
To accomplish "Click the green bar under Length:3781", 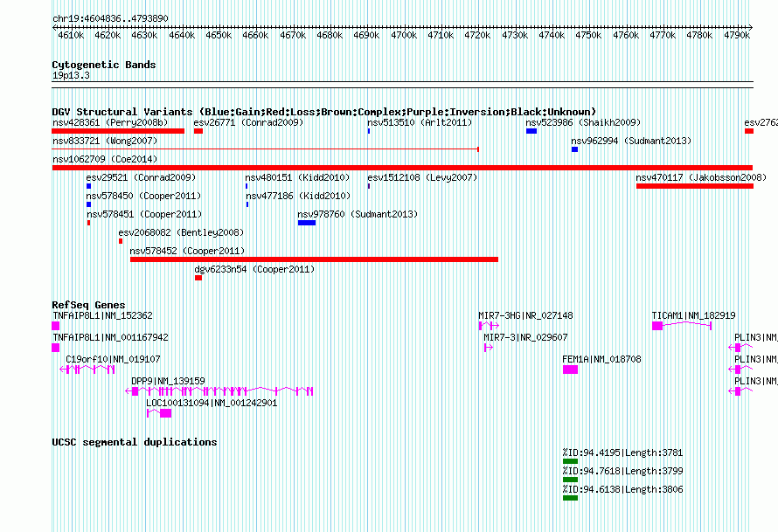I will point(570,461).
